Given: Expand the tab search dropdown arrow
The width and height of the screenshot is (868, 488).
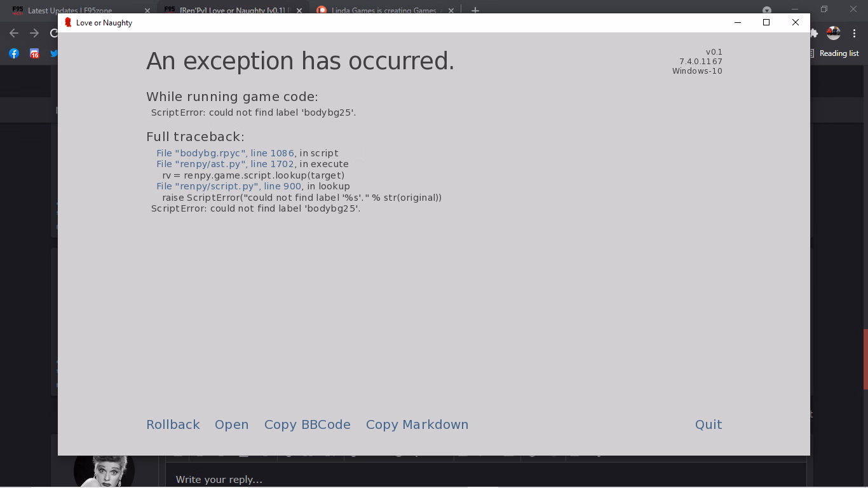Looking at the screenshot, I should coord(767,10).
